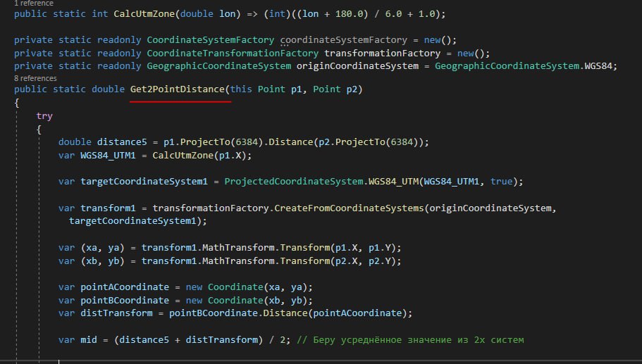Click CalcUtmZone in its declaration line
This screenshot has width=642, height=364.
(144, 14)
